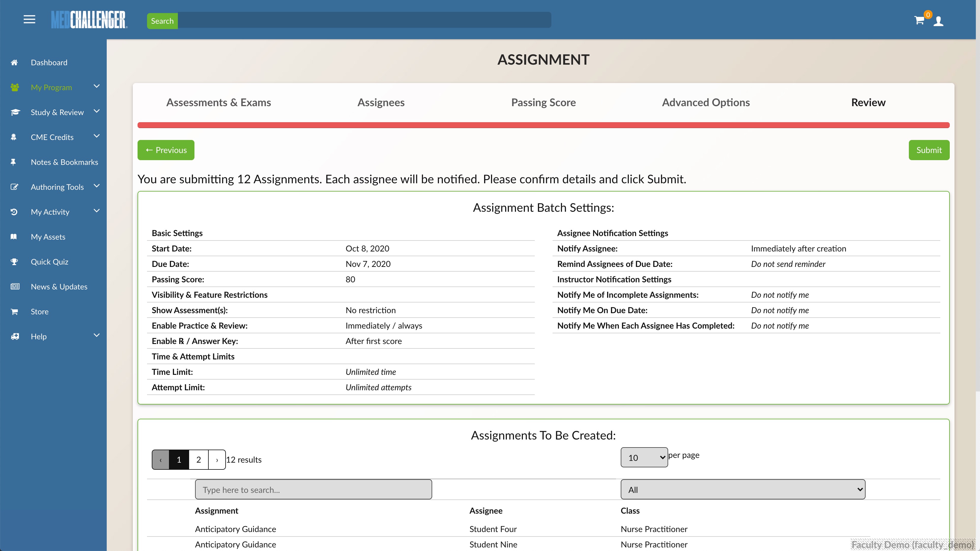Click the Quick Quiz trophy icon
980x551 pixels.
point(14,262)
